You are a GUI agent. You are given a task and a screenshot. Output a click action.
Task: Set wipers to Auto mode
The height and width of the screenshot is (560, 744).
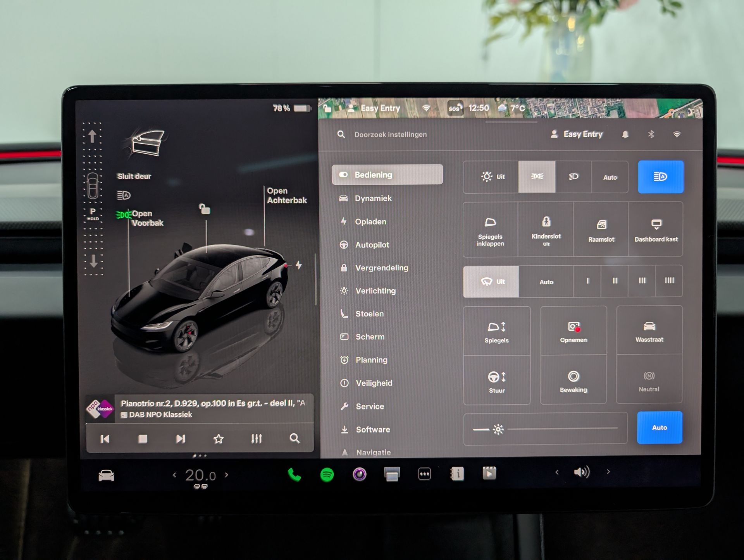(x=546, y=282)
